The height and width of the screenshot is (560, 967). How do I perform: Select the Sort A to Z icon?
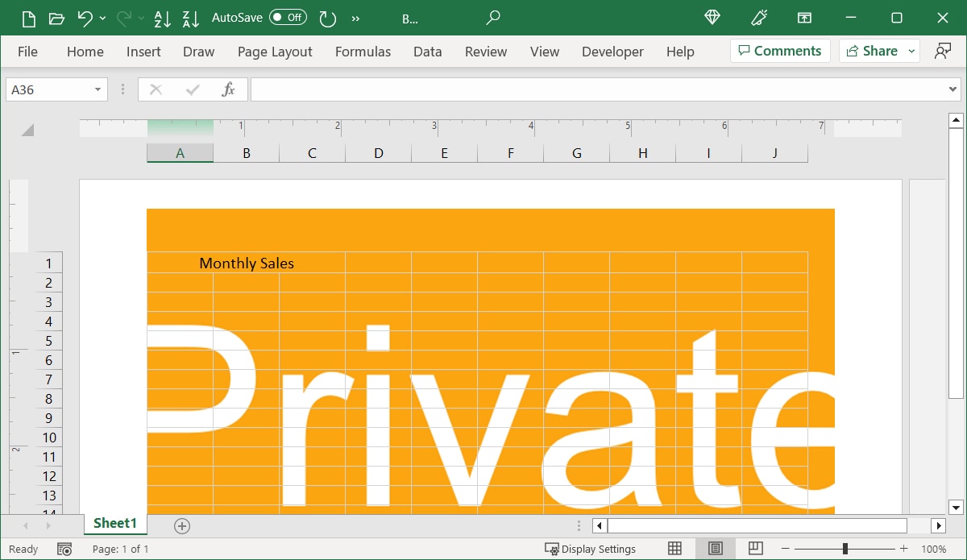(163, 18)
